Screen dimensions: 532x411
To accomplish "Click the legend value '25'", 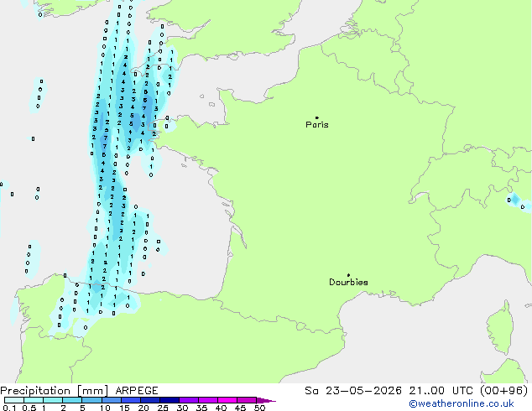I will (x=163, y=408).
